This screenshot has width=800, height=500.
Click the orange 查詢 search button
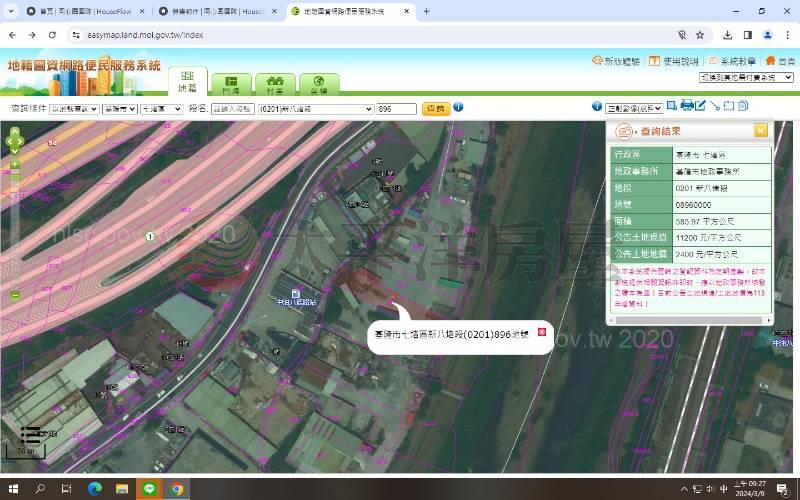tap(436, 108)
